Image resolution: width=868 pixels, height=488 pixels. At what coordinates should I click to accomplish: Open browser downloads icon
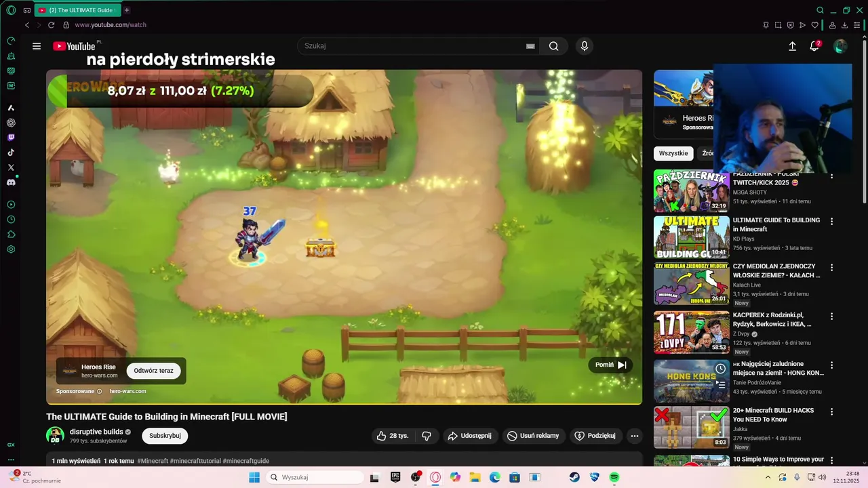pyautogui.click(x=845, y=25)
